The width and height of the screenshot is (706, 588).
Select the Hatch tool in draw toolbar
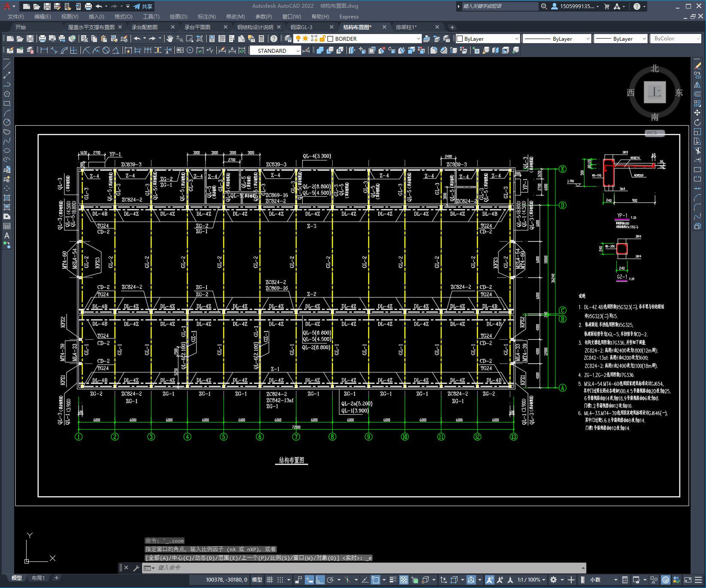coord(7,198)
